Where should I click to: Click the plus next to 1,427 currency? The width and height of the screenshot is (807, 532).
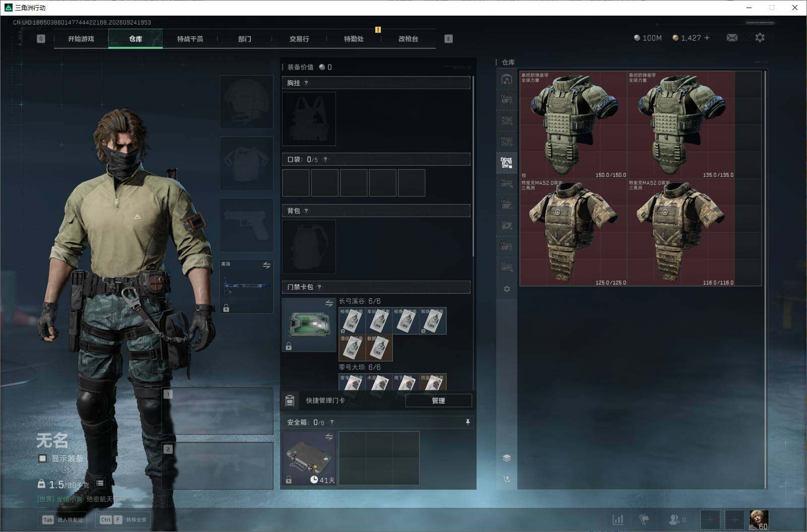tap(707, 38)
